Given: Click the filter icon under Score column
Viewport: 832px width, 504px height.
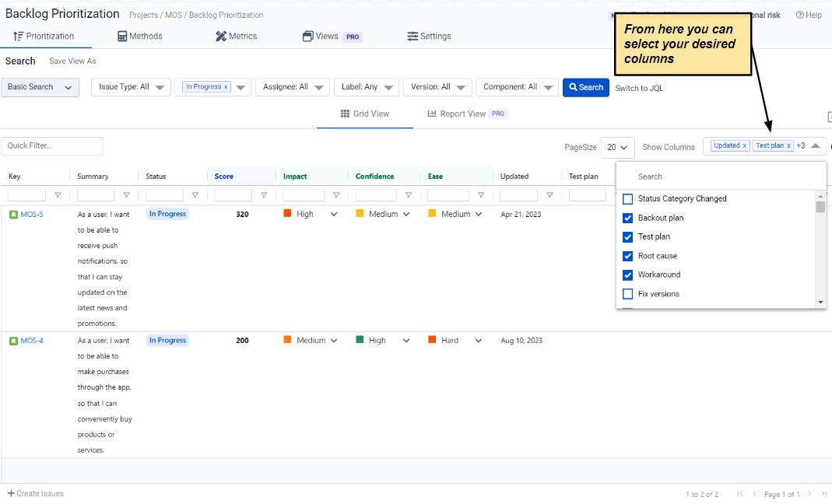Looking at the screenshot, I should coord(264,196).
